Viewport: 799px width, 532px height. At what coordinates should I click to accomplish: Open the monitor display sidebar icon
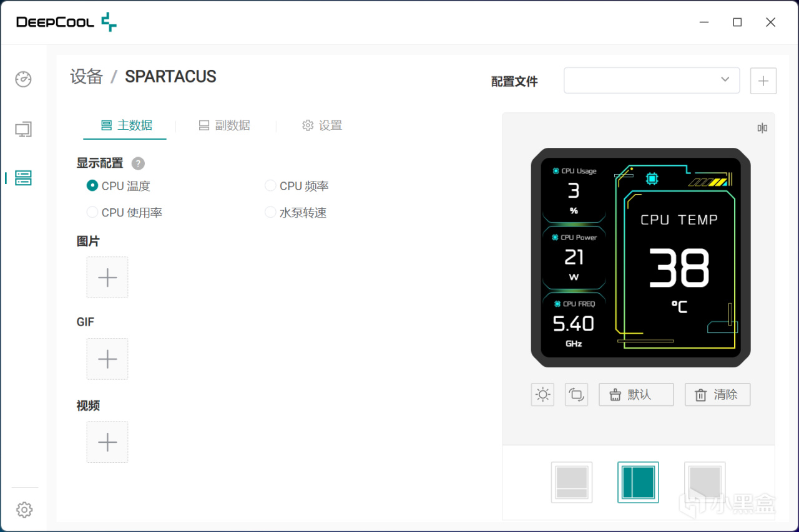(x=24, y=130)
